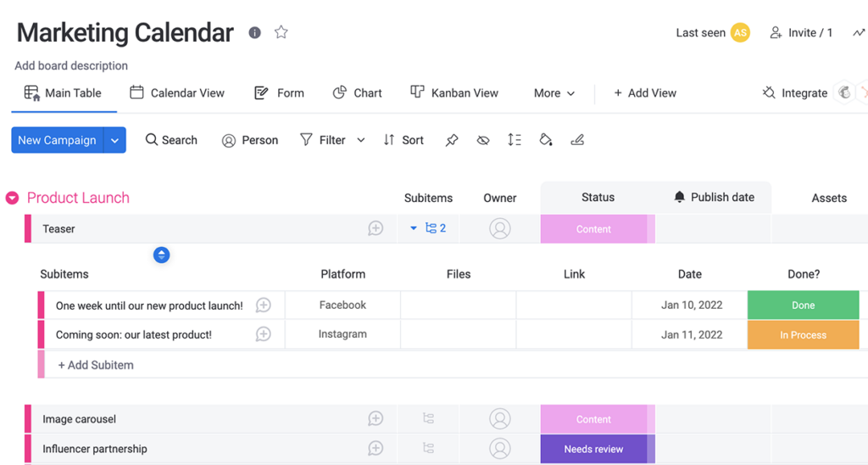Viewport: 868px width, 465px height.
Task: Open the Kanban View tab
Action: [454, 93]
